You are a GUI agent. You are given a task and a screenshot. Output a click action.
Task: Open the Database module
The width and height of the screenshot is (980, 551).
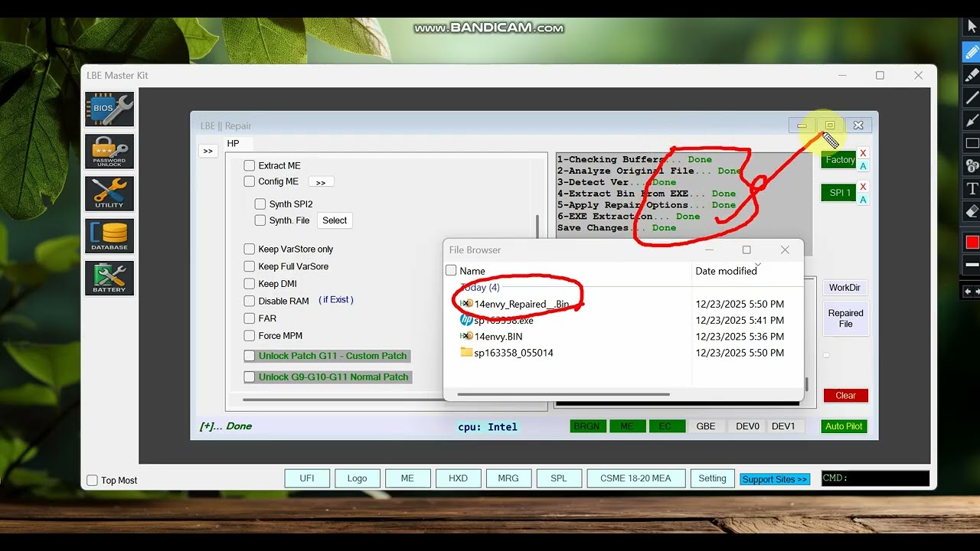pos(109,236)
